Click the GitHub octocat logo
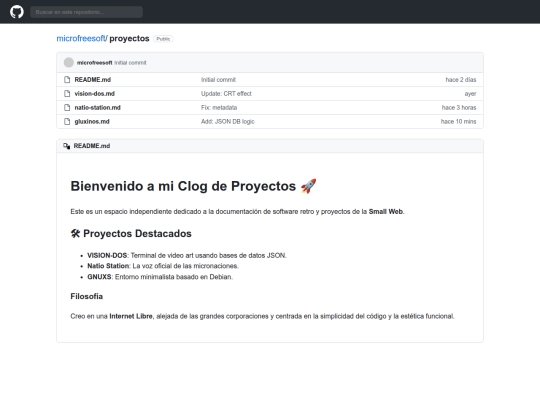 click(x=17, y=12)
